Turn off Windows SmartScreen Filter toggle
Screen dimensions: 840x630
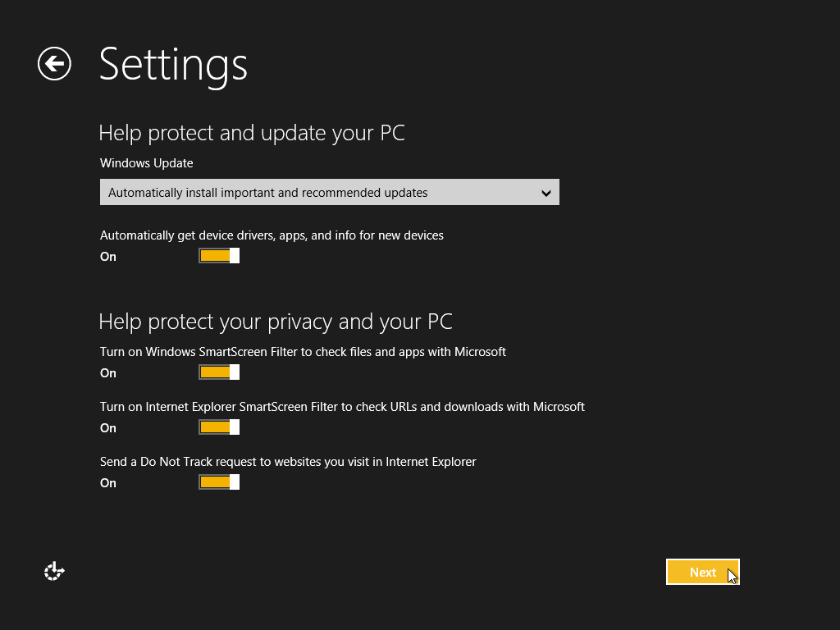pos(219,372)
